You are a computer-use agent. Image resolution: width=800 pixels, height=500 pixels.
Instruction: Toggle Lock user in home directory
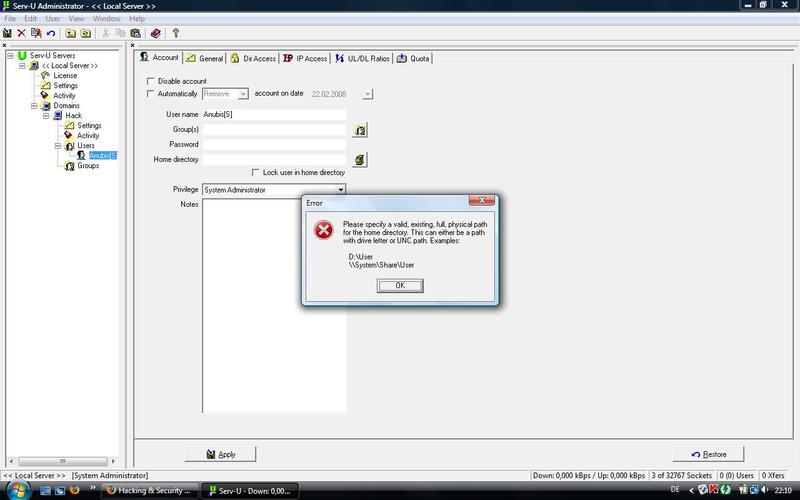coord(256,172)
